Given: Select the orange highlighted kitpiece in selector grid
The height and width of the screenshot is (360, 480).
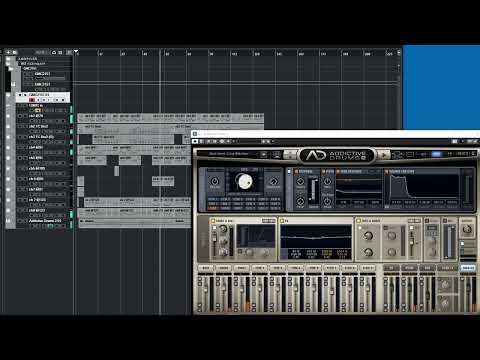Looking at the screenshot, I should coord(212,208).
